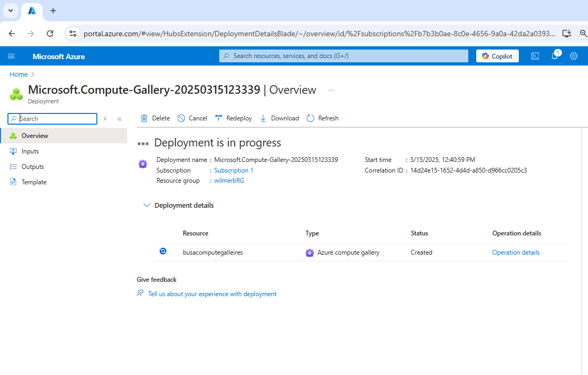Select Overview in the left menu

point(64,135)
